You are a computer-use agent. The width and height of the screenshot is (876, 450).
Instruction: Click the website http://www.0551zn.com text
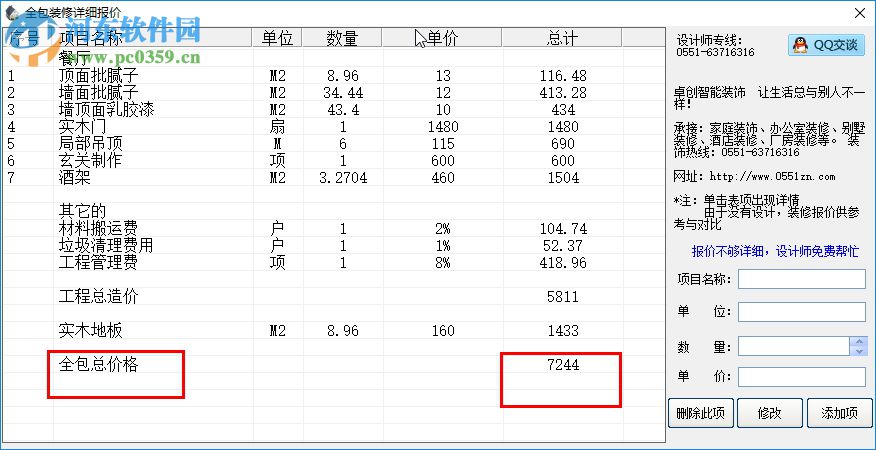click(x=772, y=177)
